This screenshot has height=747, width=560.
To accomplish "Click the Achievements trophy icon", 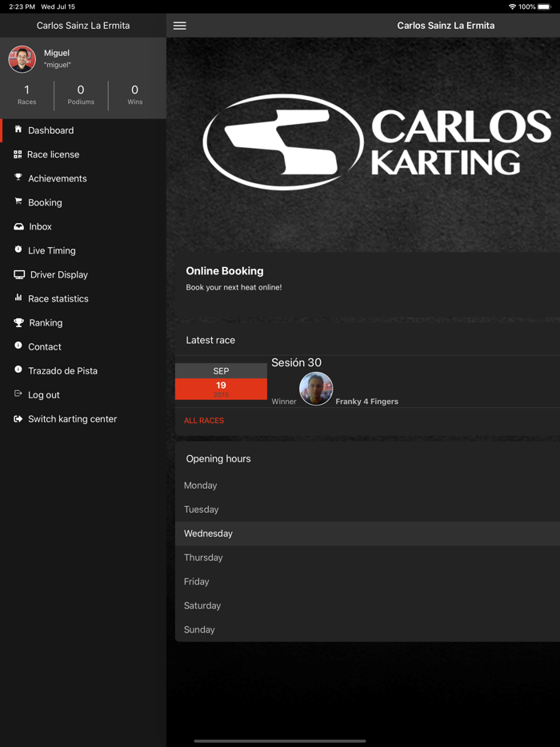I will pos(18,178).
